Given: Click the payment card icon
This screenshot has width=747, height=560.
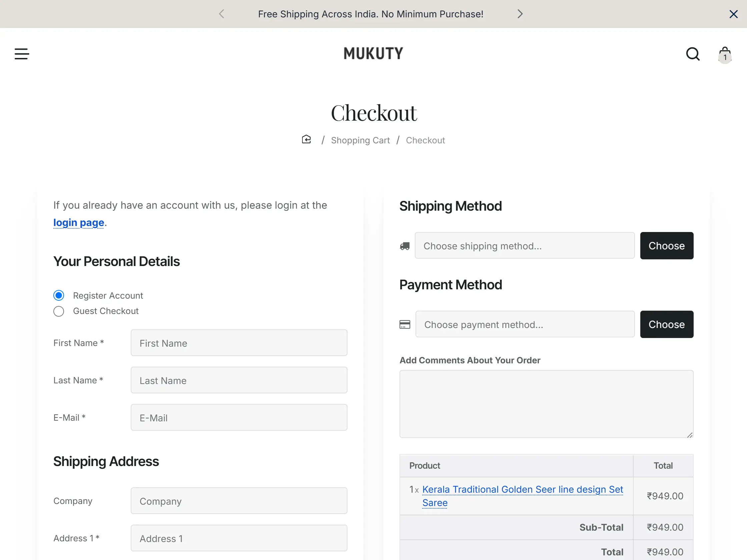Looking at the screenshot, I should point(405,324).
